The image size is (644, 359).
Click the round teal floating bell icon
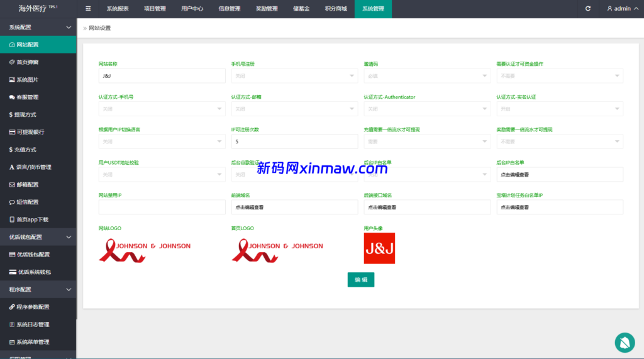tap(625, 343)
